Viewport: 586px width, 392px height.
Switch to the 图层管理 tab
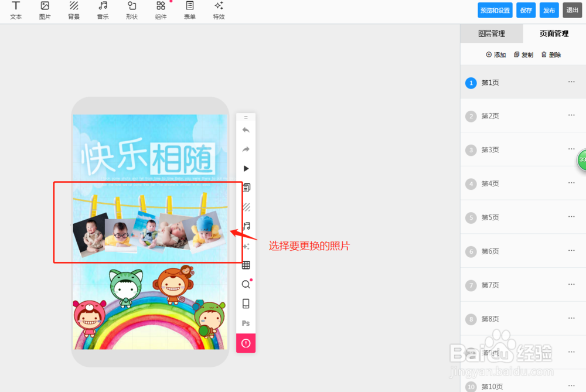[x=492, y=33]
